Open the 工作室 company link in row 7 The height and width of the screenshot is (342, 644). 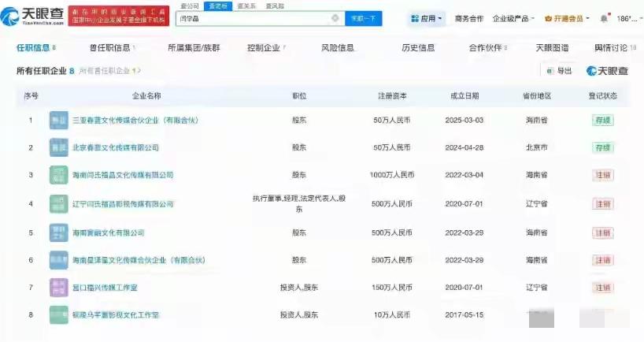pyautogui.click(x=105, y=288)
